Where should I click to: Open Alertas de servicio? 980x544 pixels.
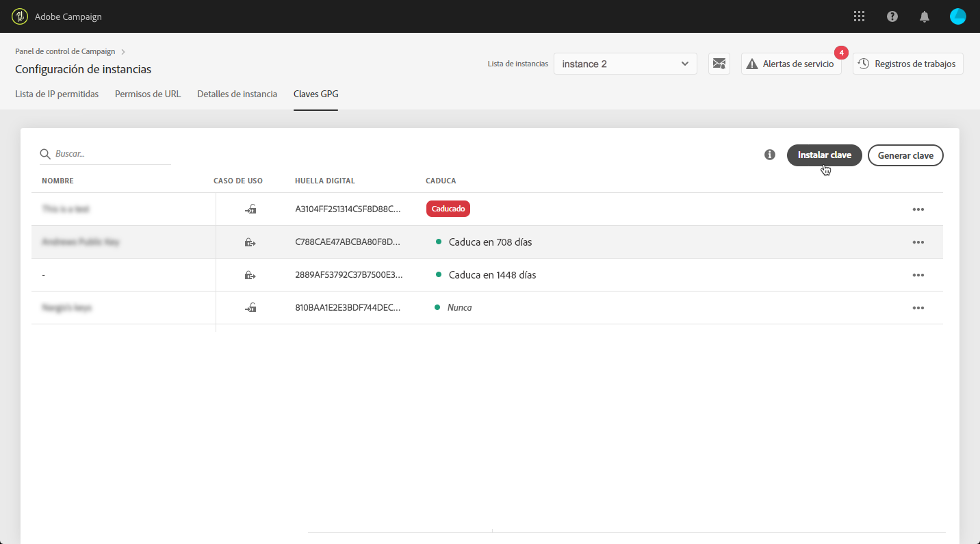[791, 64]
